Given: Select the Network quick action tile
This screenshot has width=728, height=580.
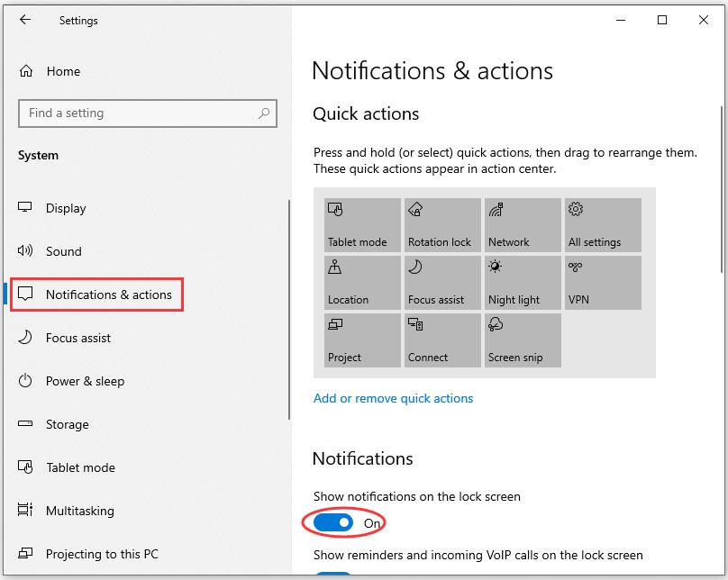Looking at the screenshot, I should pyautogui.click(x=523, y=225).
